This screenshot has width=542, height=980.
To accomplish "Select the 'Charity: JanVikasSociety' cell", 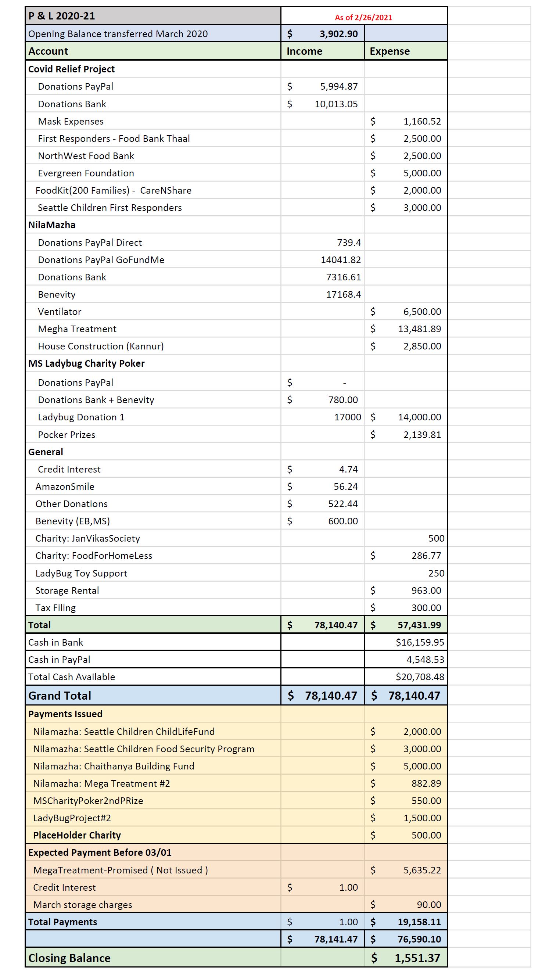I will point(153,538).
